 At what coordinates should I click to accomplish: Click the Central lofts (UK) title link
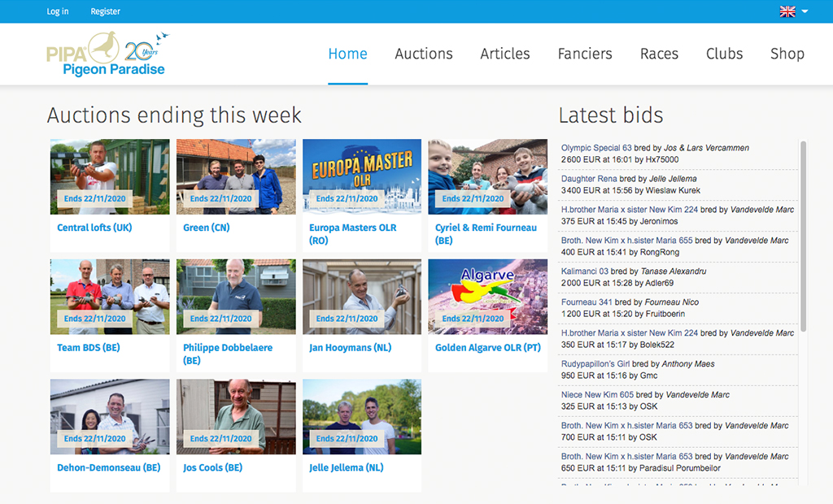click(x=94, y=228)
